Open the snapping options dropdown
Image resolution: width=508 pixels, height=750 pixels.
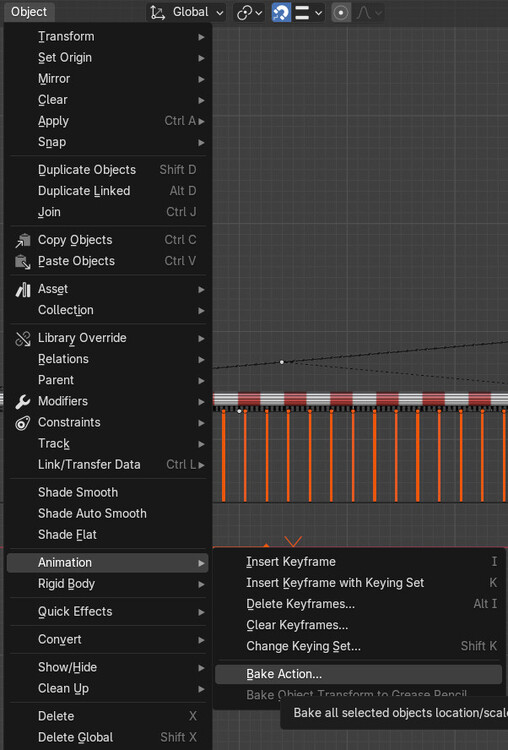tap(309, 12)
